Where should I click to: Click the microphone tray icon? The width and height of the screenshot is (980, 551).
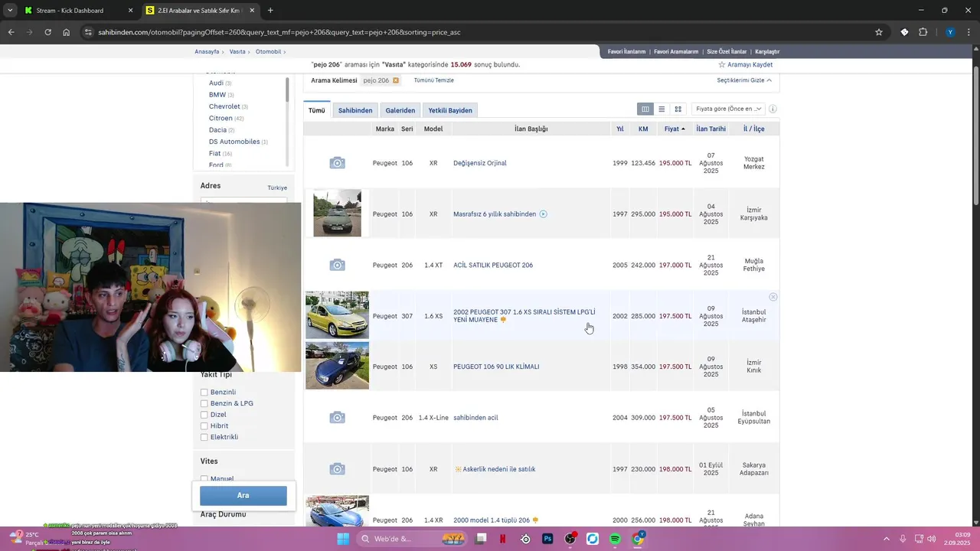point(903,539)
